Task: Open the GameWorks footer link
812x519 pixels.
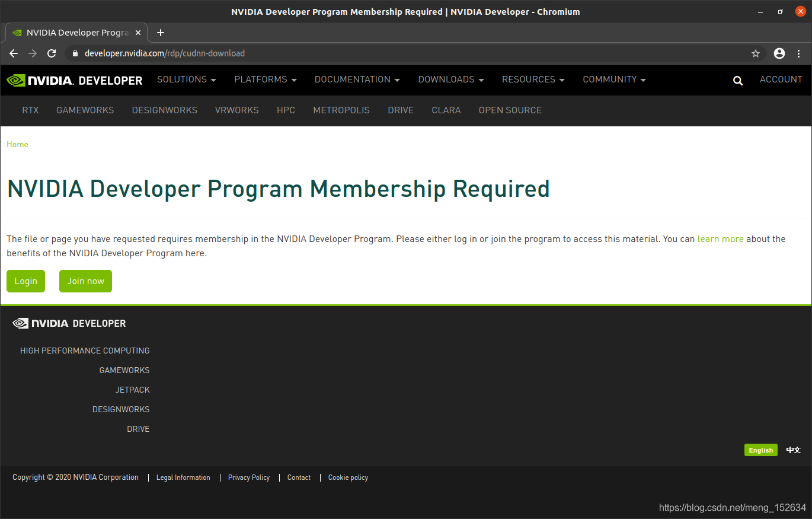Action: [124, 370]
